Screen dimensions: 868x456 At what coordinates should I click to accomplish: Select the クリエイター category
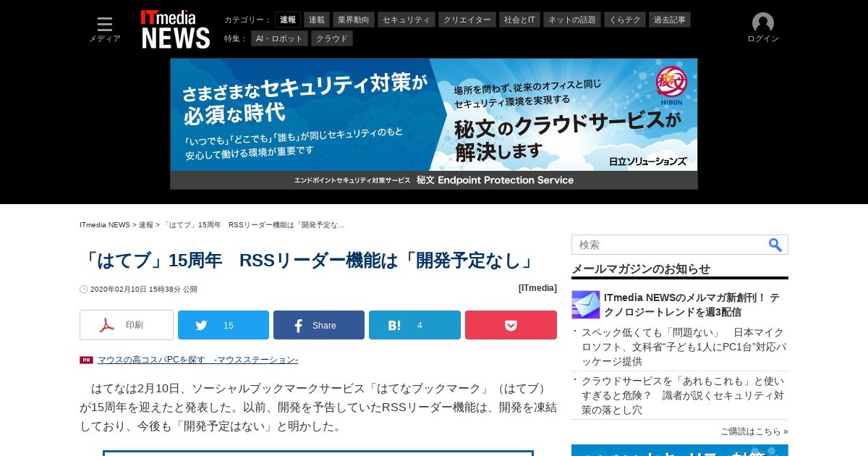coord(467,20)
